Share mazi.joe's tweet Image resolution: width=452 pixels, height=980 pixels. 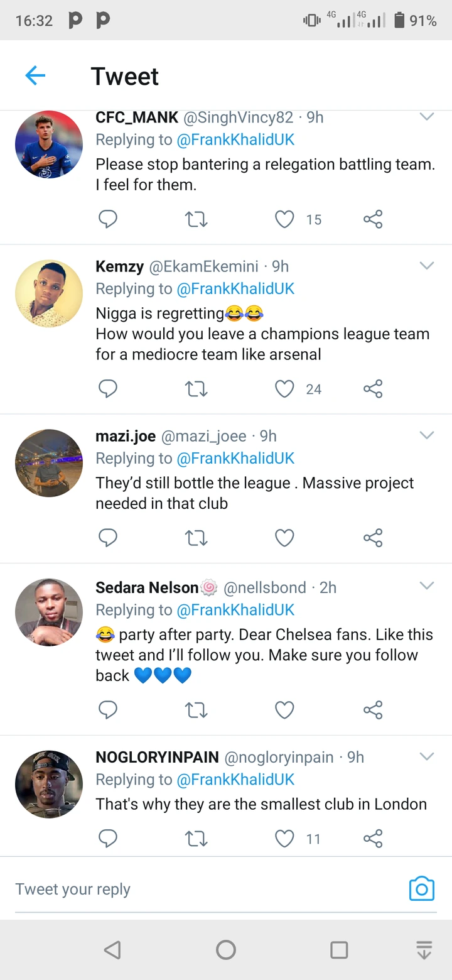pyautogui.click(x=373, y=538)
